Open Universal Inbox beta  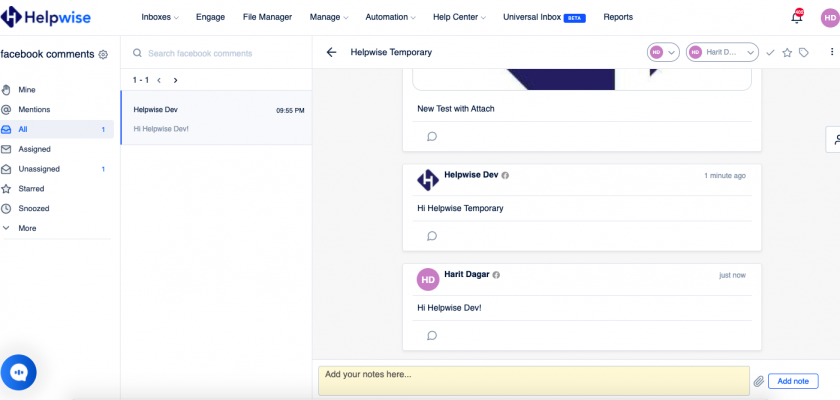[x=544, y=17]
